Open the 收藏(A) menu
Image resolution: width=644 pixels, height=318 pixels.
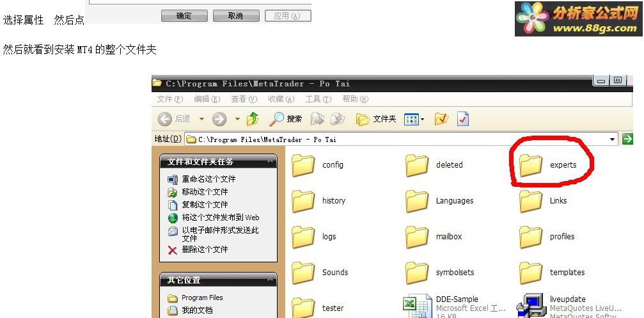pyautogui.click(x=281, y=99)
